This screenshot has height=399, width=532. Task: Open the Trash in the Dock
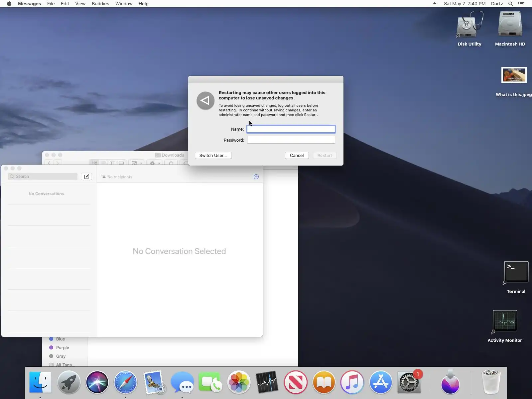click(x=491, y=382)
